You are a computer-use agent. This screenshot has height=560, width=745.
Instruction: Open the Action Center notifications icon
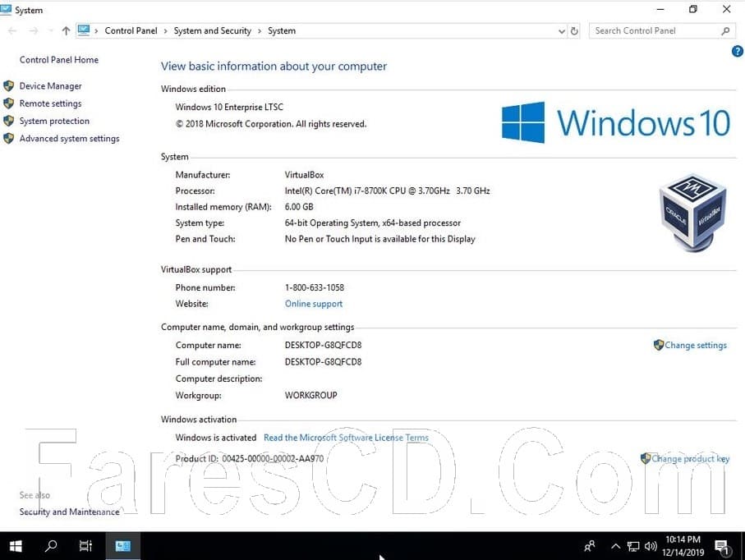722,547
